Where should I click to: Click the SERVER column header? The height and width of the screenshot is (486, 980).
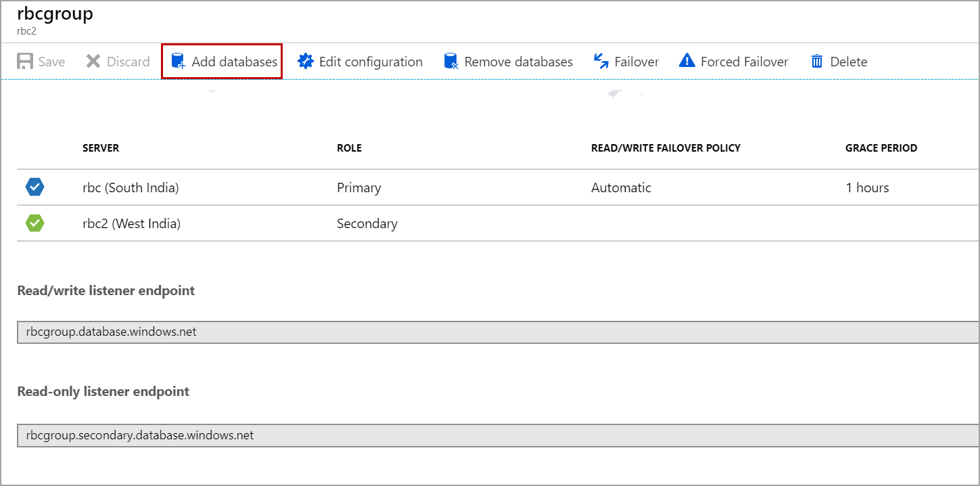click(101, 148)
